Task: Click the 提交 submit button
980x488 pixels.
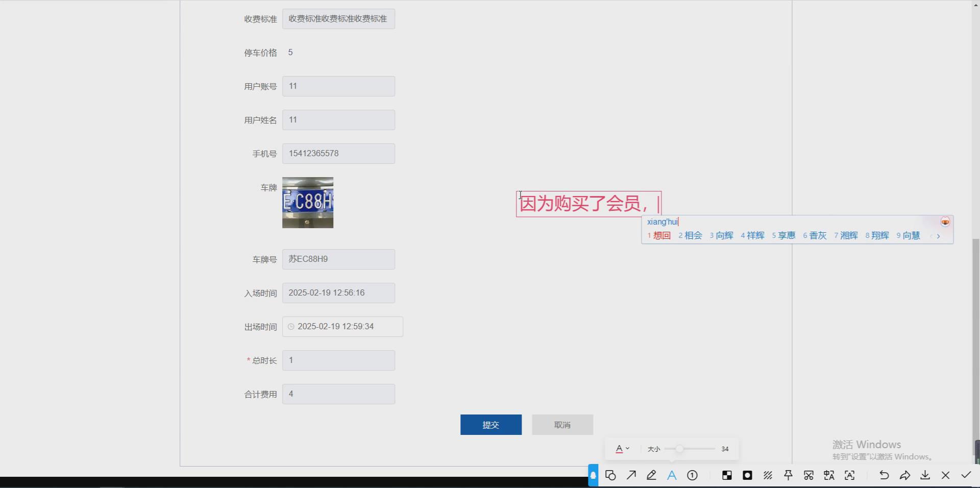Action: pyautogui.click(x=490, y=424)
